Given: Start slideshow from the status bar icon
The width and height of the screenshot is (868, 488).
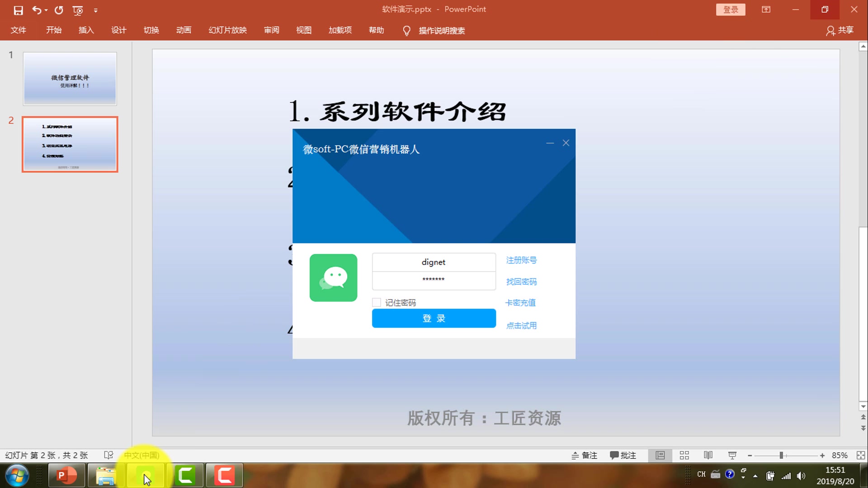Looking at the screenshot, I should pos(732,455).
